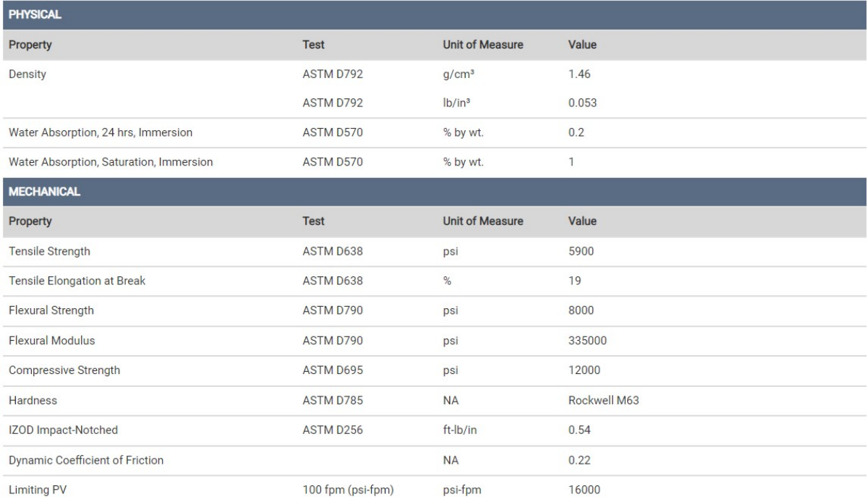Click the ASTM D695 test cell

click(x=332, y=370)
